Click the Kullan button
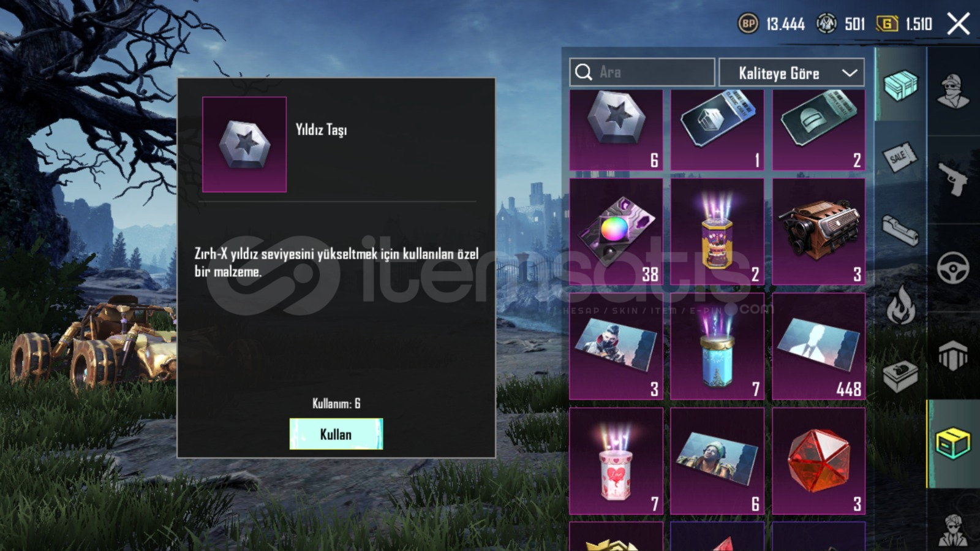 point(336,434)
